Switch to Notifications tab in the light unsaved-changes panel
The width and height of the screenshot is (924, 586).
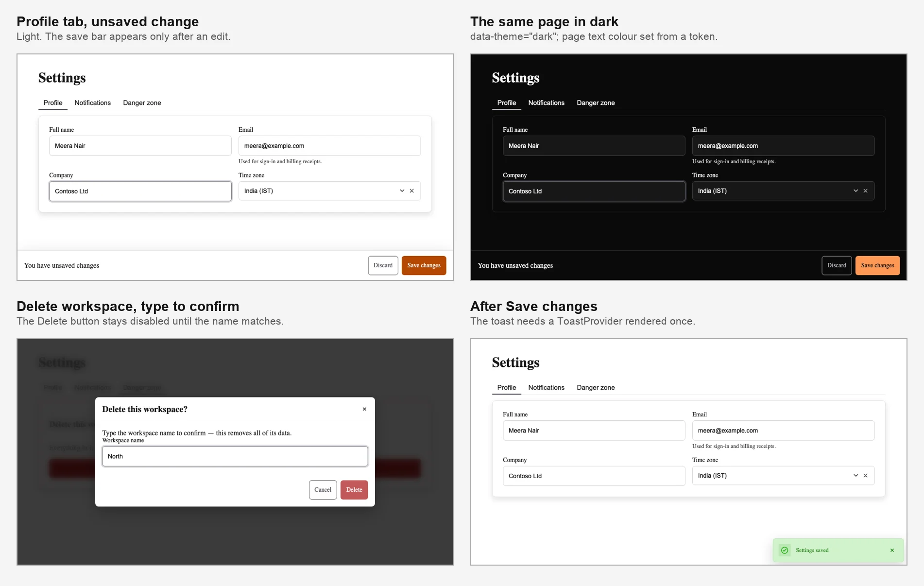93,103
